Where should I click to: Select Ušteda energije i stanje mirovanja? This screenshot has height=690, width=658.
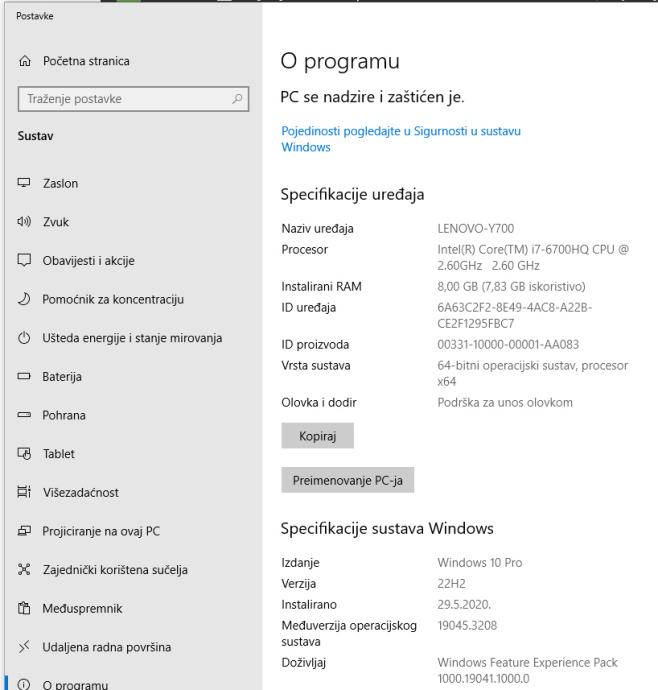coord(132,338)
